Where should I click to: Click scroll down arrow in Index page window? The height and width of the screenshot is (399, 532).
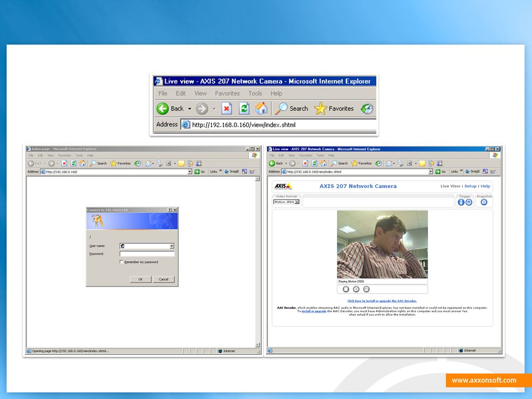(x=258, y=345)
